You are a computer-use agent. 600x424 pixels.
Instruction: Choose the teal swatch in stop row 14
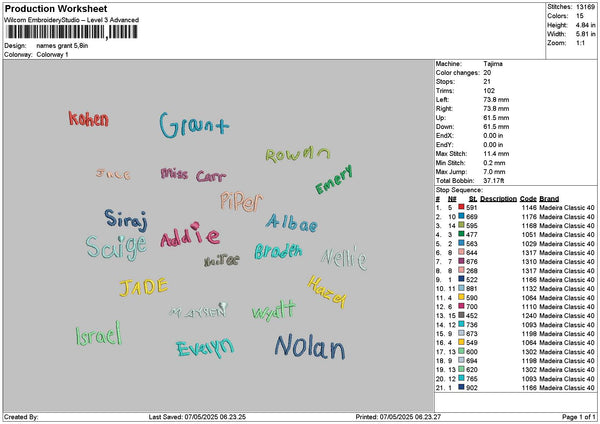tap(461, 324)
